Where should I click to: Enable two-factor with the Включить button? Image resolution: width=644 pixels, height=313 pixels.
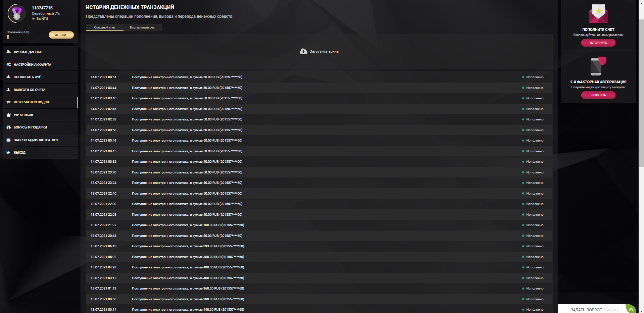pos(598,95)
